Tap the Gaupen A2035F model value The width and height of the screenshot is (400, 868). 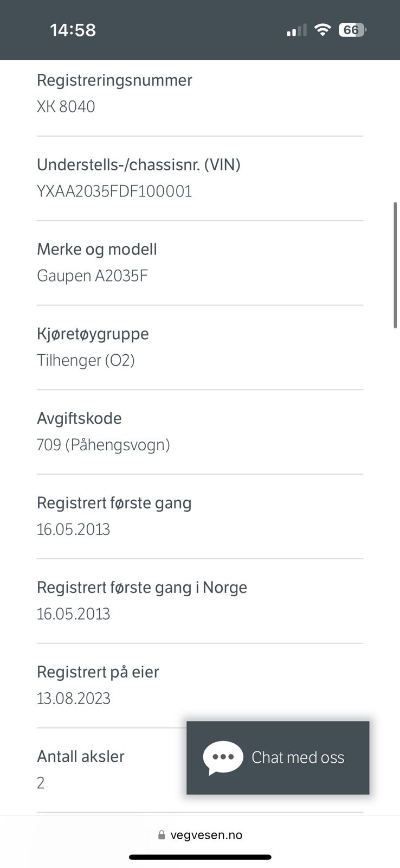coord(92,276)
